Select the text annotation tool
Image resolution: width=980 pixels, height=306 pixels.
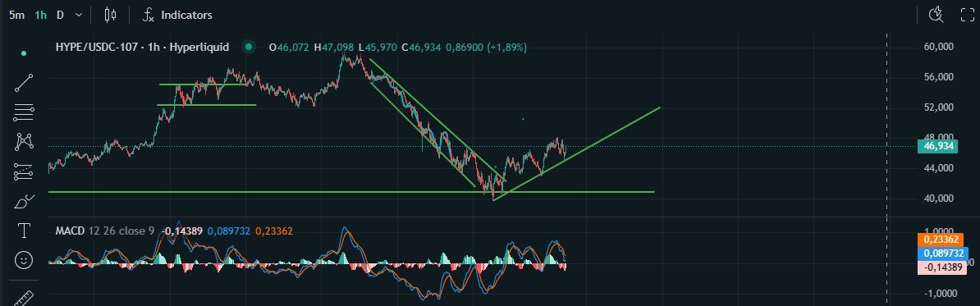tap(24, 231)
